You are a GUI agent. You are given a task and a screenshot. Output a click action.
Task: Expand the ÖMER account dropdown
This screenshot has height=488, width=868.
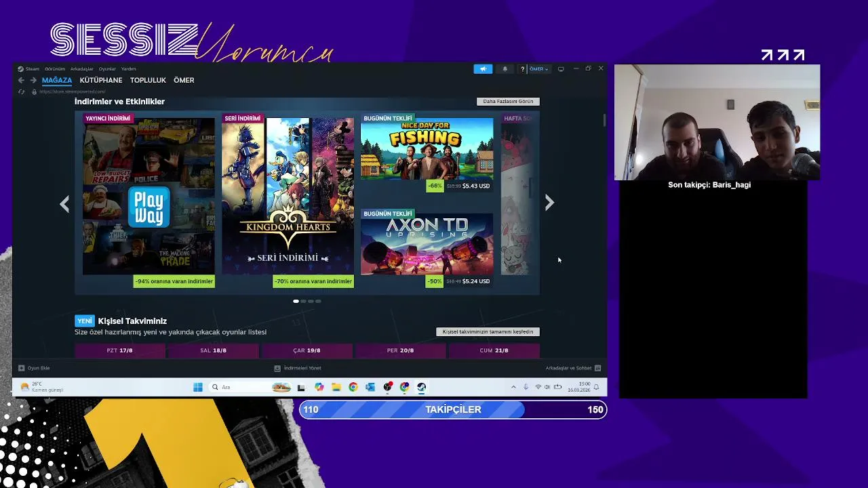538,68
